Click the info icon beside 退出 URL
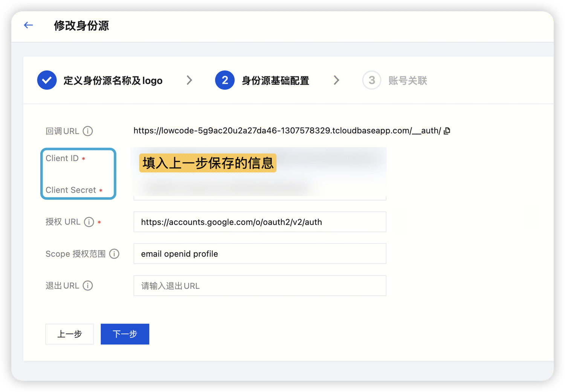 tap(88, 286)
